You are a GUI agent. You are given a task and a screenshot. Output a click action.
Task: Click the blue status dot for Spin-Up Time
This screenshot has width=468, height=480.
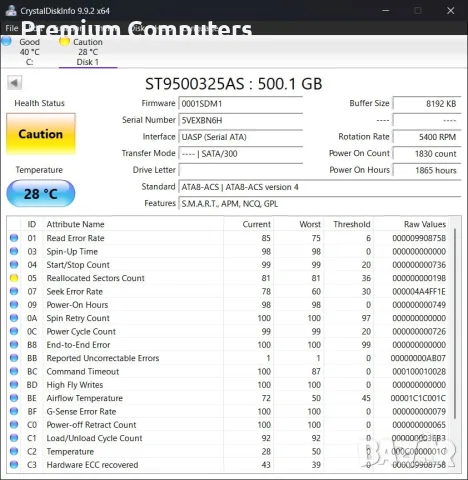click(14, 251)
